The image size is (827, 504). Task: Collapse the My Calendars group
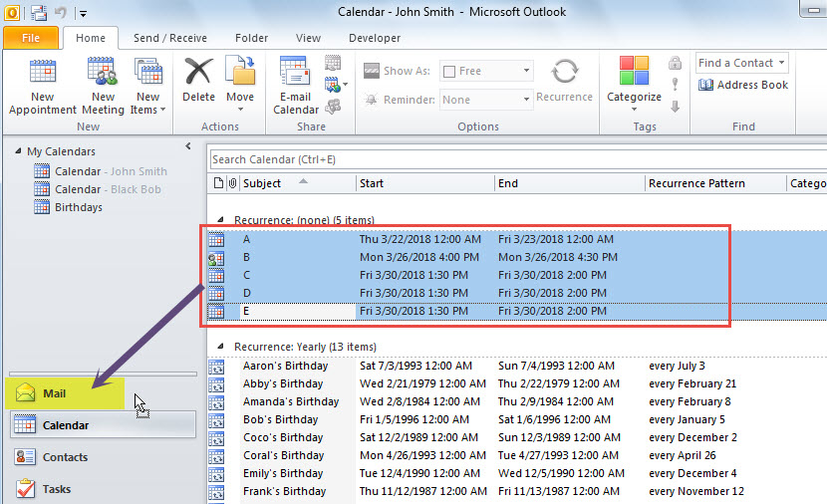[18, 150]
